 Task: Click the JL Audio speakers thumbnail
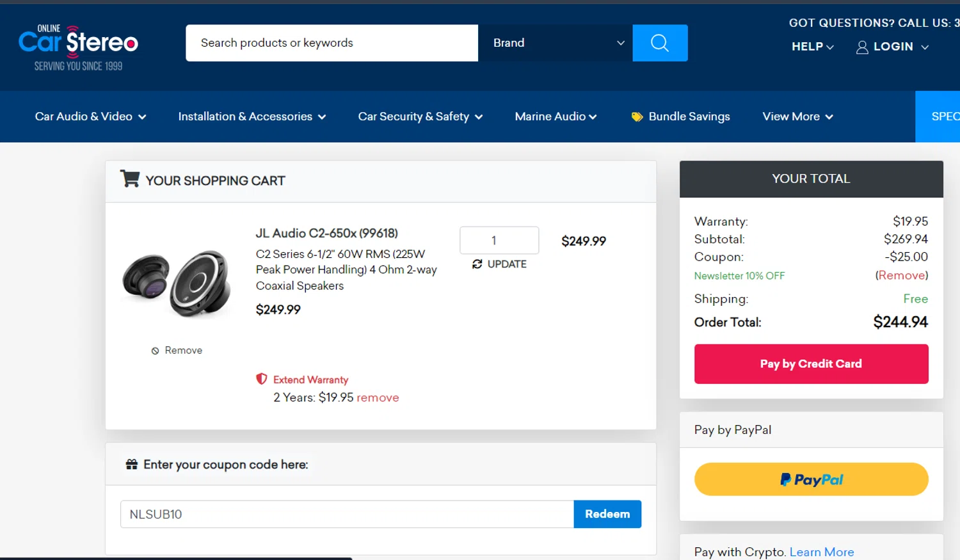point(177,282)
